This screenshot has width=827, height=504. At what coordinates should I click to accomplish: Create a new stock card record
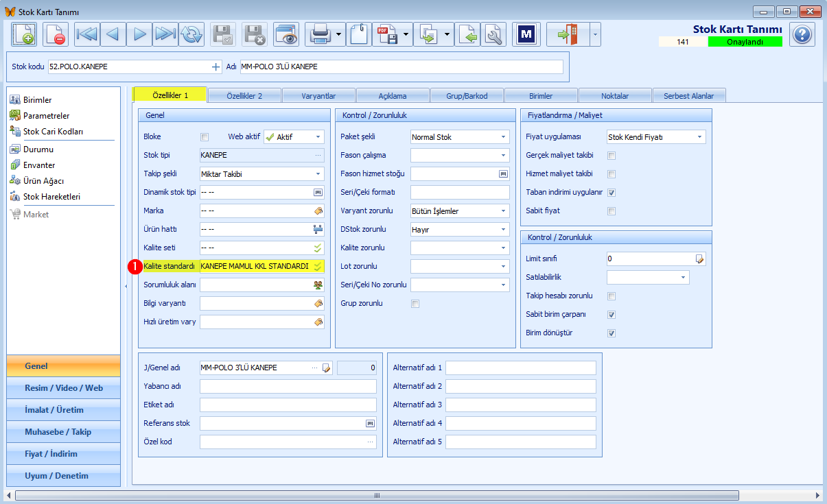click(x=23, y=34)
